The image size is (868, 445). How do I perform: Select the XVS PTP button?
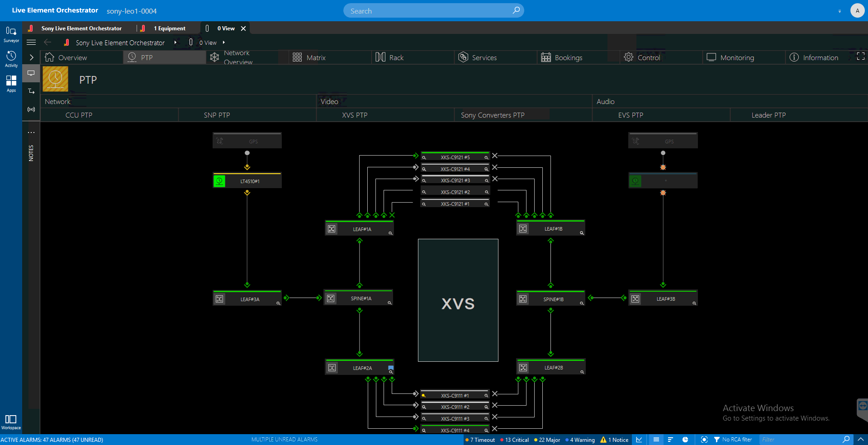tap(385, 115)
